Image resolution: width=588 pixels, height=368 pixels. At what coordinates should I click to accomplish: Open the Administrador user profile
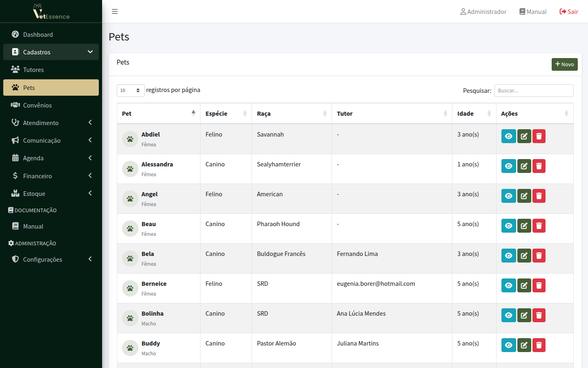tap(483, 11)
